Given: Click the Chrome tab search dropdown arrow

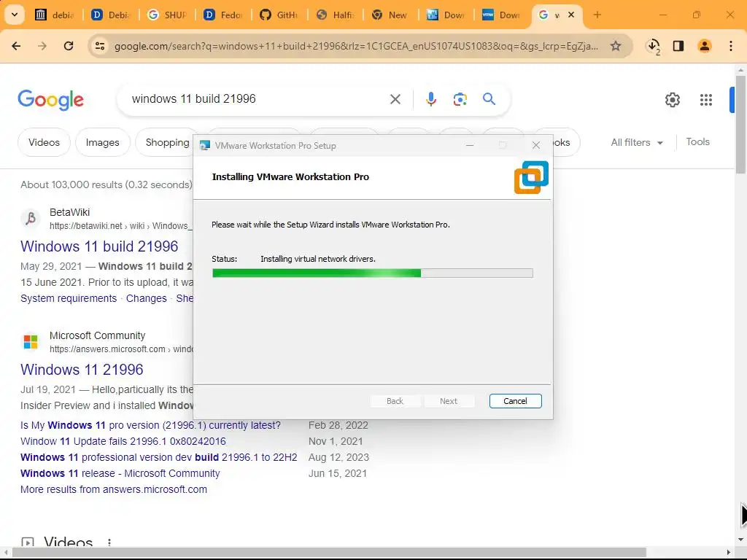Looking at the screenshot, I should [x=15, y=15].
